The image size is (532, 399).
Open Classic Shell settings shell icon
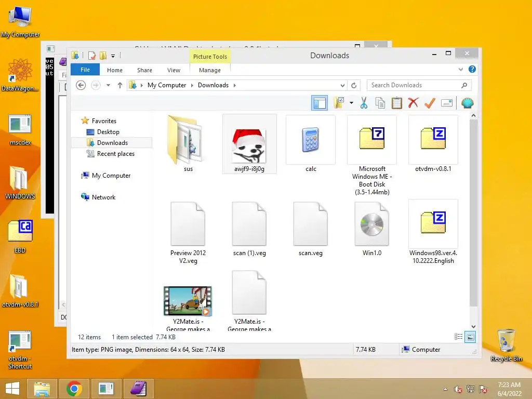coord(467,103)
